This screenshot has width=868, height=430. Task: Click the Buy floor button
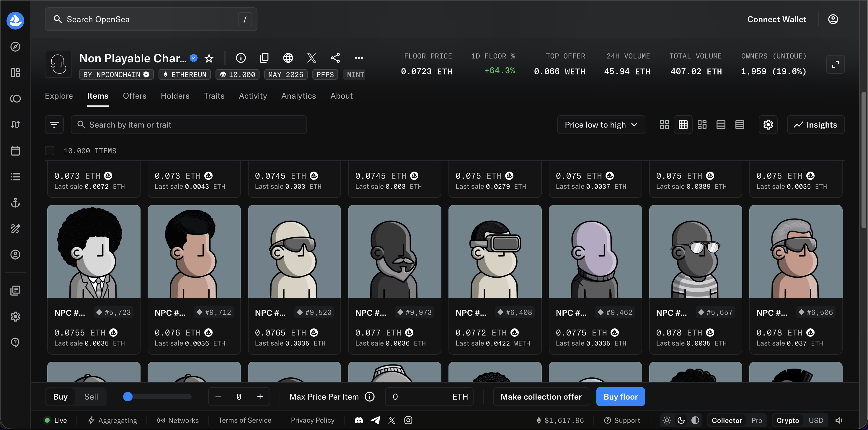coord(620,397)
